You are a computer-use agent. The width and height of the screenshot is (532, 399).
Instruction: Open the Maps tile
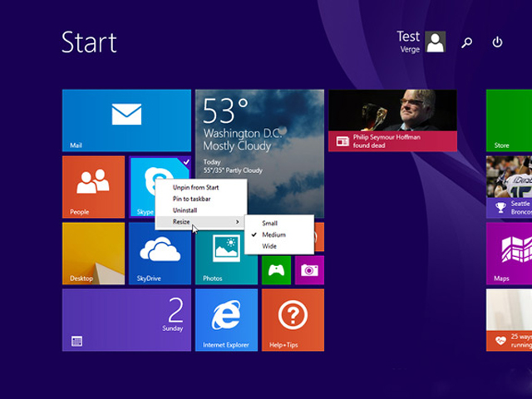click(x=509, y=254)
